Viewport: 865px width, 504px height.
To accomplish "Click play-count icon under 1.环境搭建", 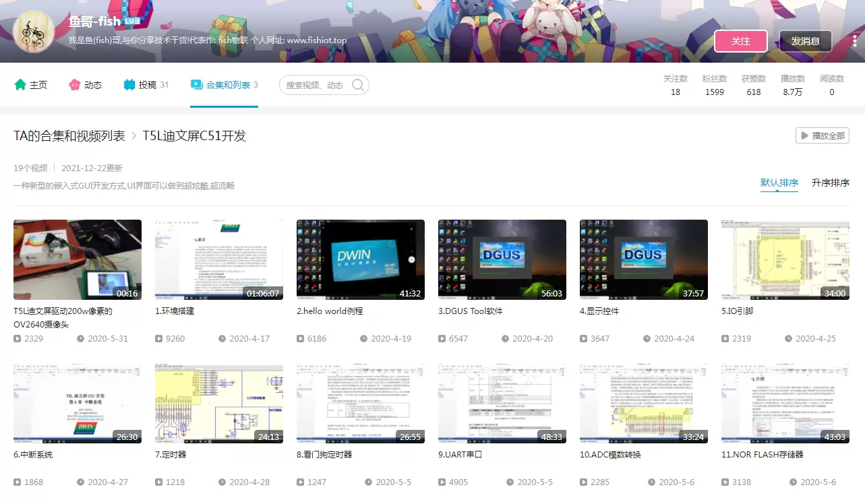I will tap(159, 339).
